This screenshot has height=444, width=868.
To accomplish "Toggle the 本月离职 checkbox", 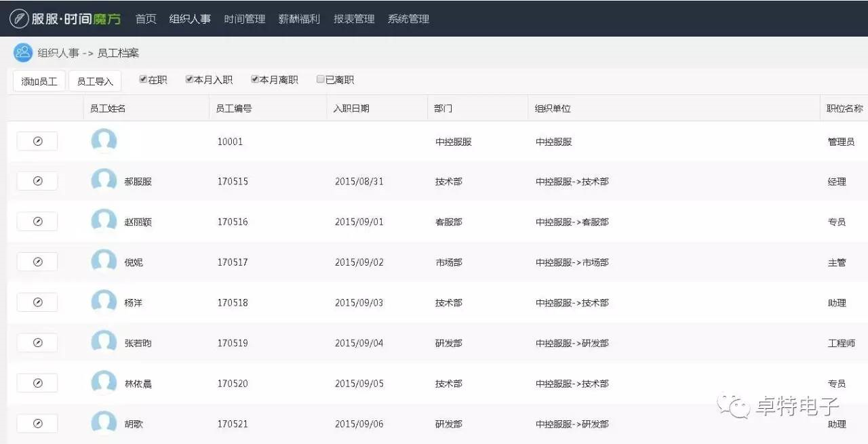I will 255,79.
